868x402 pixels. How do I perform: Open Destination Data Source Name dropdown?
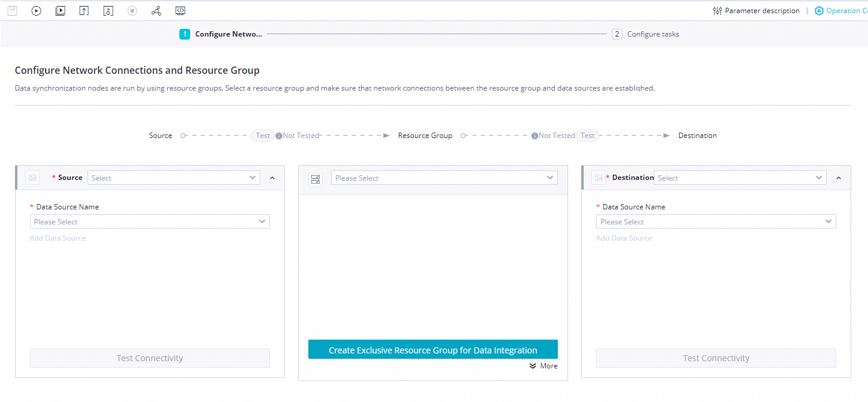click(716, 221)
